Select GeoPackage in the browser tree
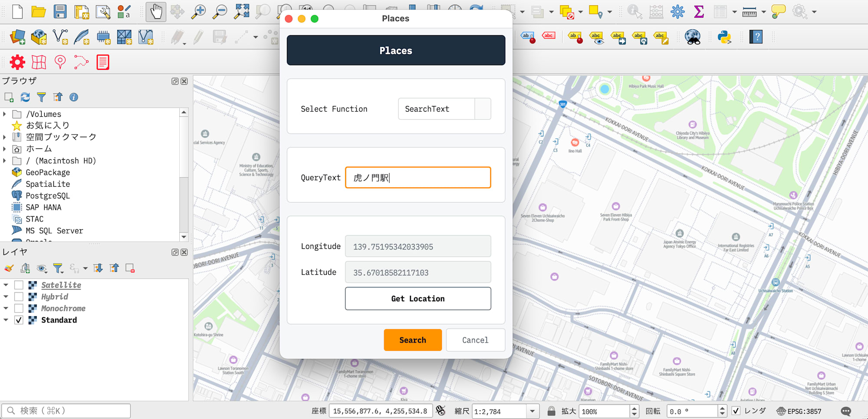Viewport: 868px width, 419px height. pos(47,172)
